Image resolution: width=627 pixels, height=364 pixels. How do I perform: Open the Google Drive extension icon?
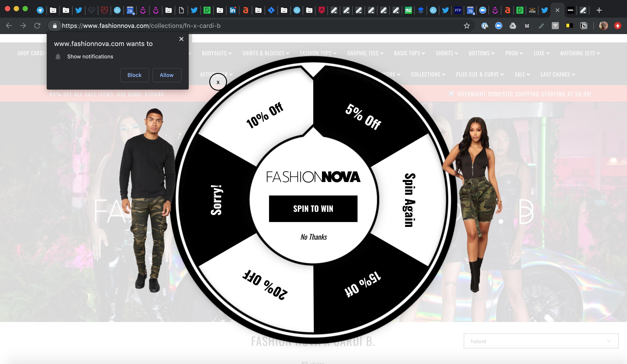click(x=513, y=26)
